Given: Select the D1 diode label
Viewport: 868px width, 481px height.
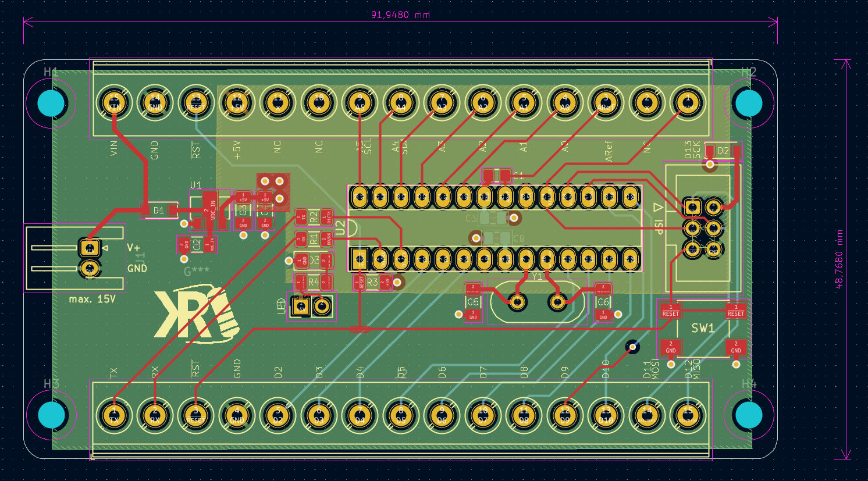Looking at the screenshot, I should click(159, 211).
